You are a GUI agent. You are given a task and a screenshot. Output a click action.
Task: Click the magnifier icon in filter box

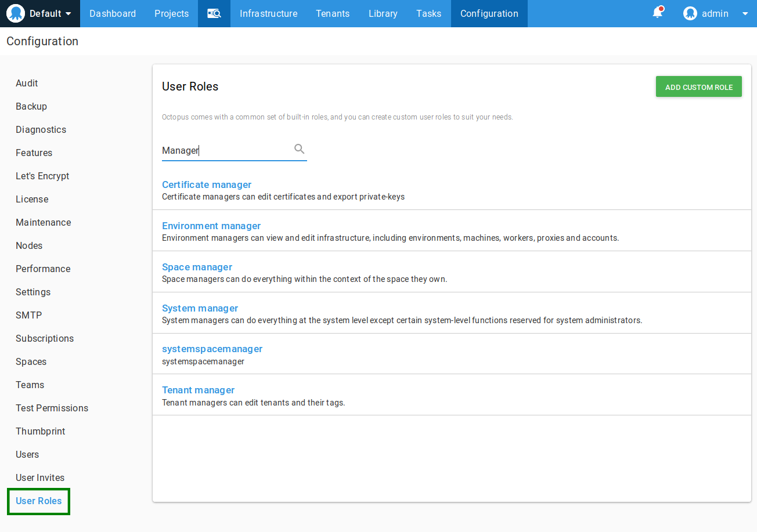pos(299,149)
